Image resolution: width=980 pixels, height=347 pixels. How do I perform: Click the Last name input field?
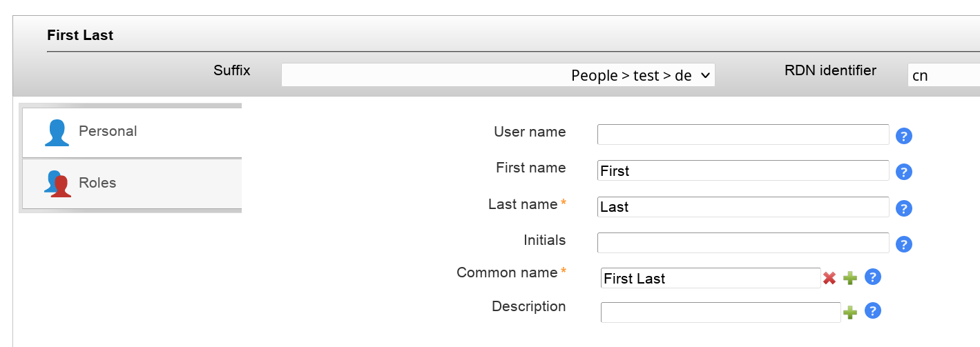pos(742,207)
